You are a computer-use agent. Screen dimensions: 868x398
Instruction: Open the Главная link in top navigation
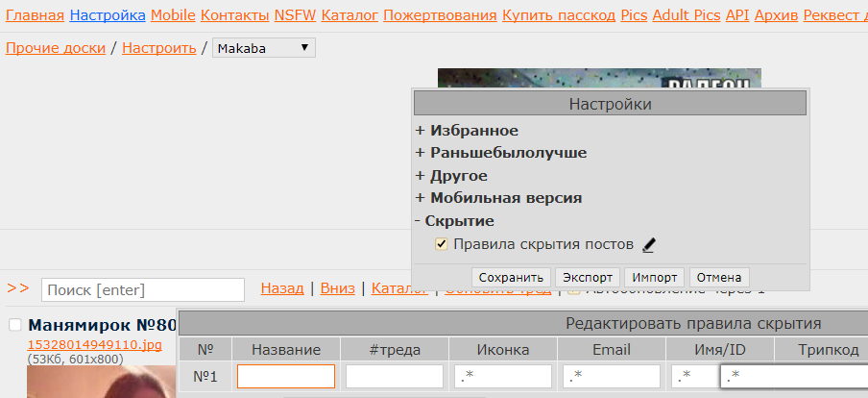pyautogui.click(x=35, y=15)
